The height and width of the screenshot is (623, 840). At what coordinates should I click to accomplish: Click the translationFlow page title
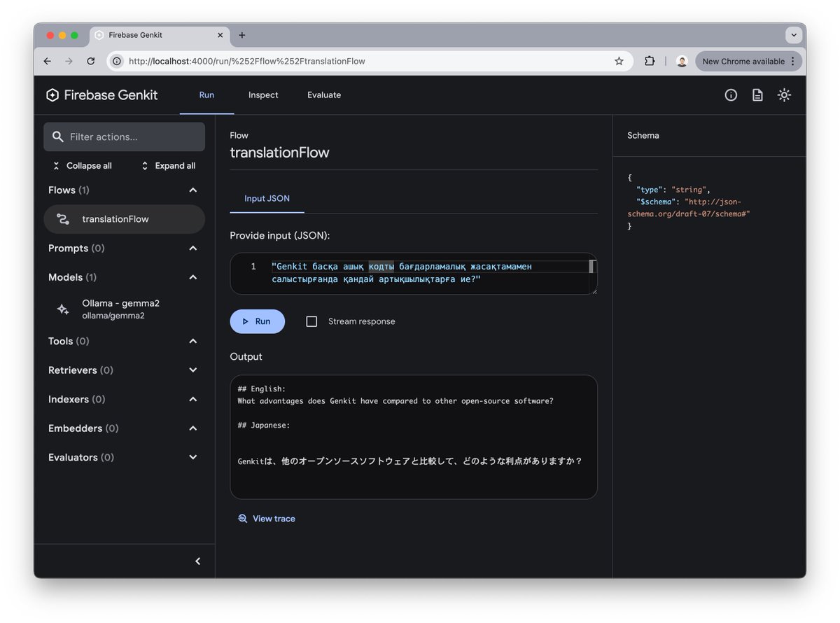tap(280, 153)
